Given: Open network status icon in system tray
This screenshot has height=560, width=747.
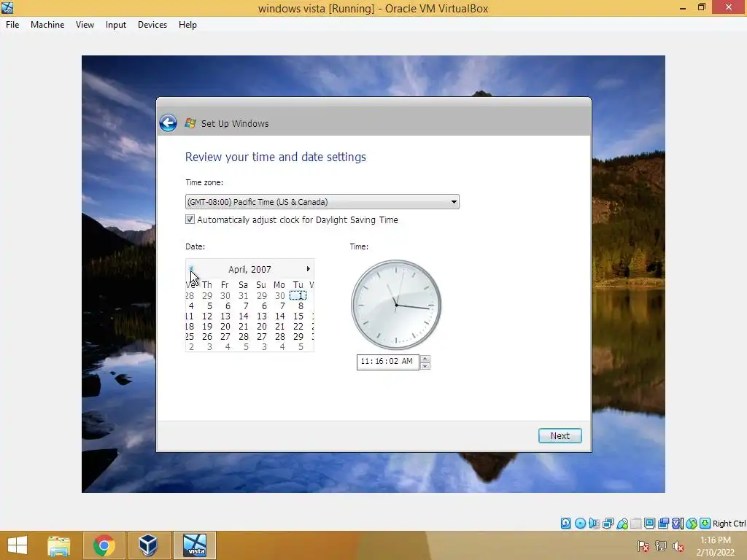Looking at the screenshot, I should [660, 545].
